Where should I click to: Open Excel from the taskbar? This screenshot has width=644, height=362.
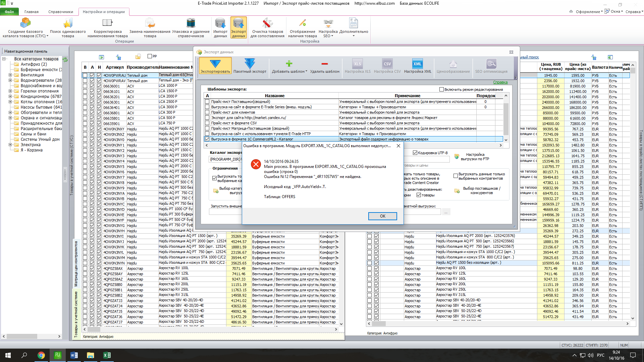click(x=107, y=355)
